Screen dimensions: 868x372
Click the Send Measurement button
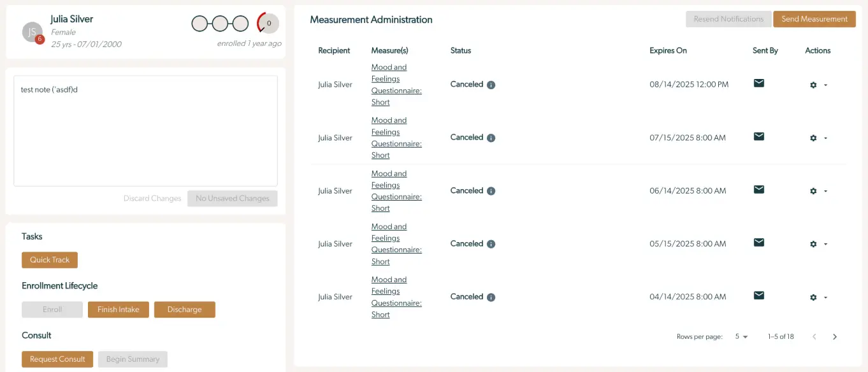(814, 19)
